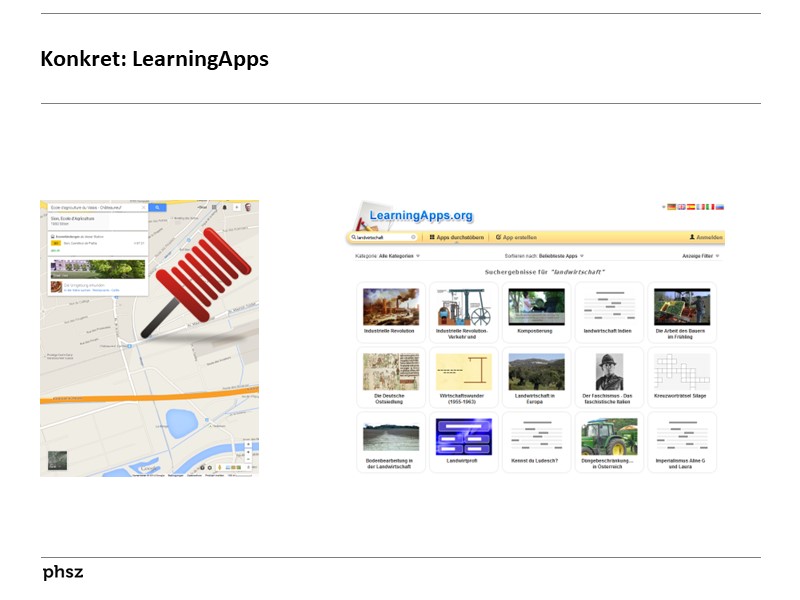Select Apps durchstöbern in the menu bar
Viewport: 800px width, 600px height.
pyautogui.click(x=458, y=235)
